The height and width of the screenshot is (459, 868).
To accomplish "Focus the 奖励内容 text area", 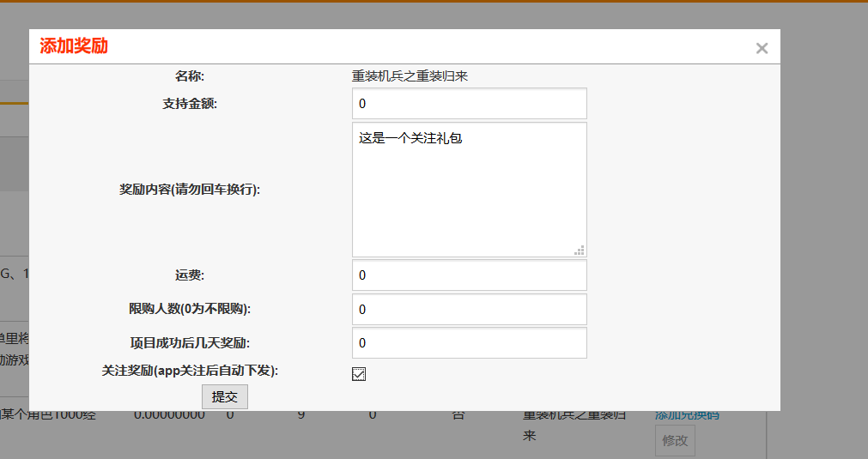I will [470, 190].
